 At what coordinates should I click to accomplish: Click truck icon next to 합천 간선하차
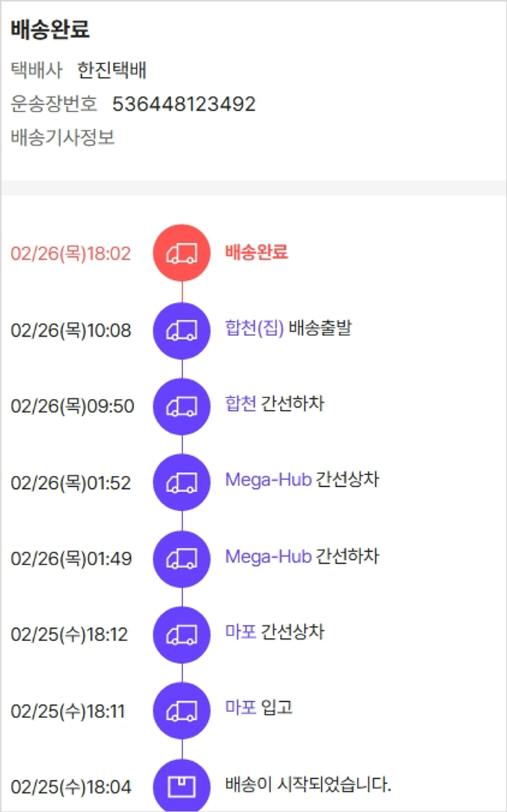tap(182, 406)
